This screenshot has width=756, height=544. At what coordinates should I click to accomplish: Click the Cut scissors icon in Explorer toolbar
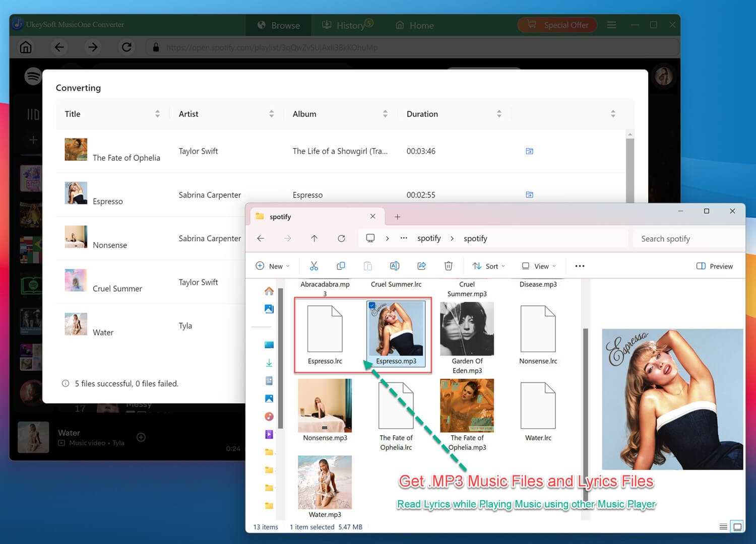(x=314, y=266)
